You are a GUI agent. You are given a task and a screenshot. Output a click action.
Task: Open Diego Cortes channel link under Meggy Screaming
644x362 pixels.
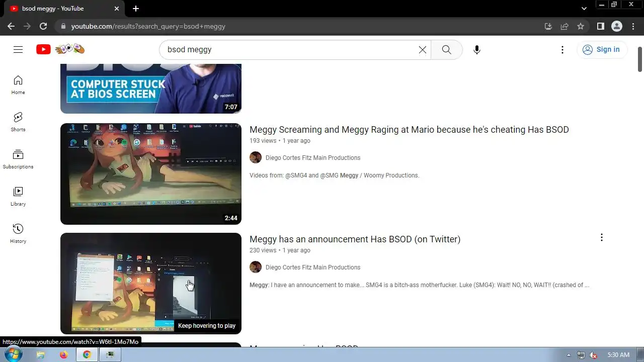pos(313,158)
